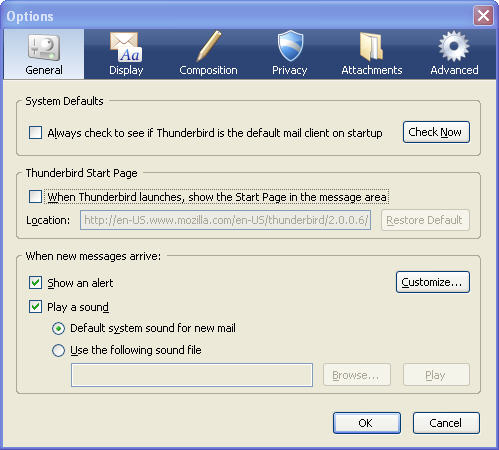Open the Attachments folder icon
This screenshot has height=450, width=499.
click(x=371, y=46)
